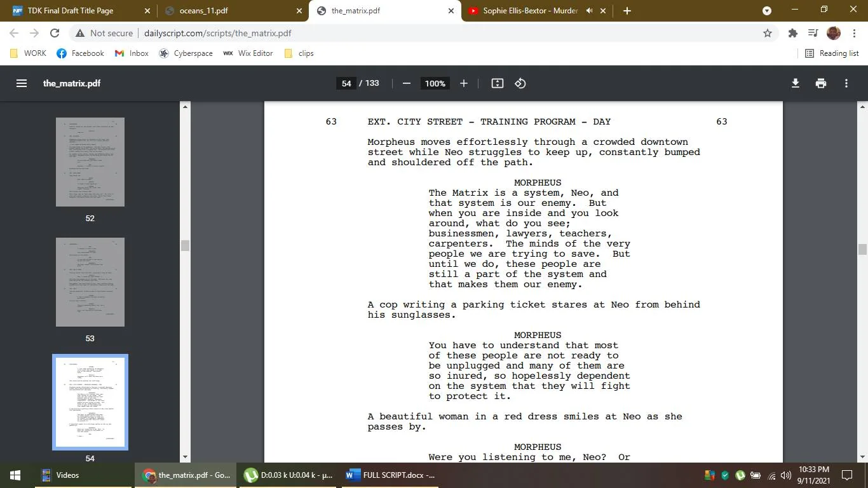Image resolution: width=868 pixels, height=488 pixels.
Task: Bookmark this page with the star
Action: (x=768, y=33)
